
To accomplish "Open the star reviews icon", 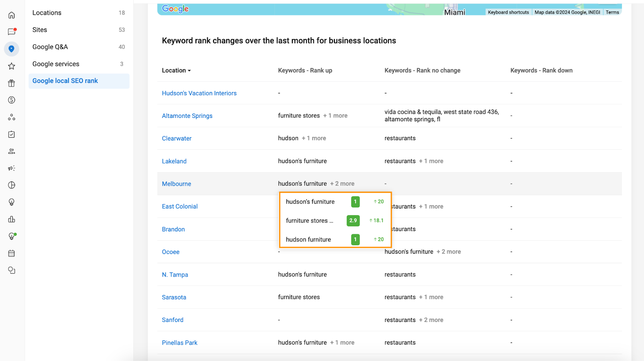I will click(12, 66).
